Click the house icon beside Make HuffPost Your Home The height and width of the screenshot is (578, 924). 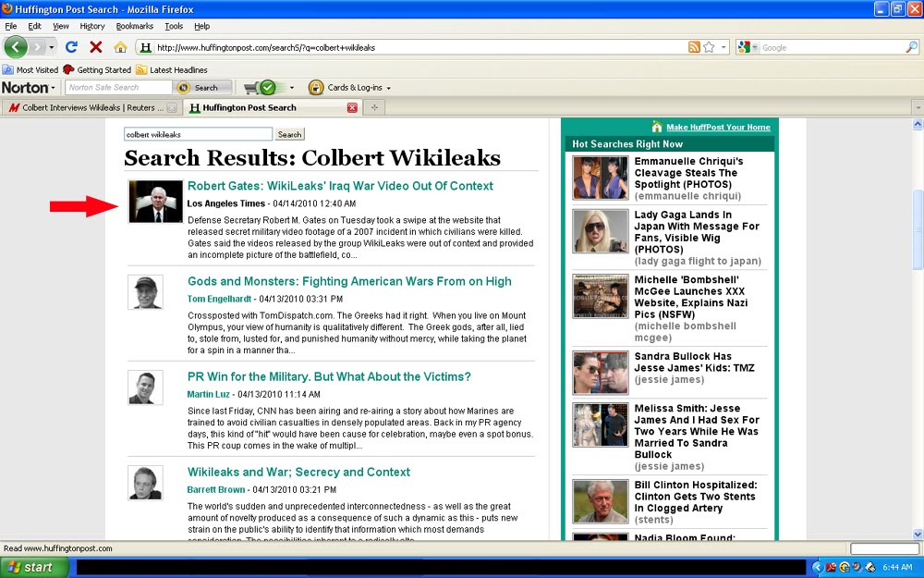point(657,126)
